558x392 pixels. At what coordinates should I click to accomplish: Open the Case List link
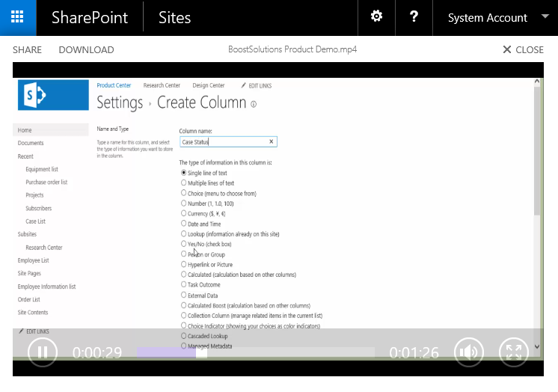pyautogui.click(x=35, y=221)
